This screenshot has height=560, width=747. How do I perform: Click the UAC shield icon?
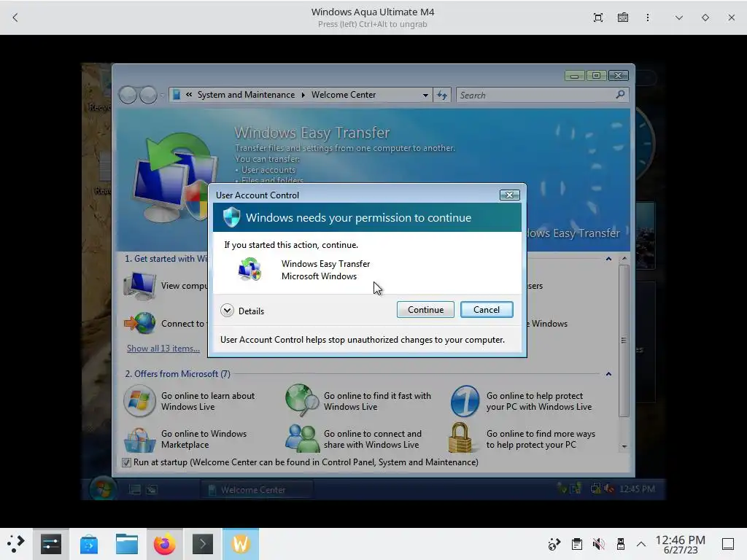(x=231, y=217)
